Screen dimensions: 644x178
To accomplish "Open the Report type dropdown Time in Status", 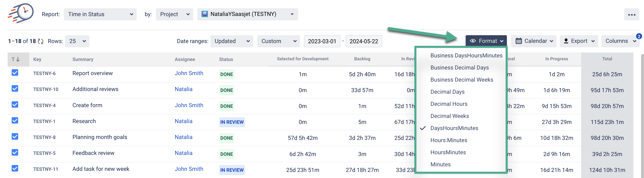I will click(100, 14).
